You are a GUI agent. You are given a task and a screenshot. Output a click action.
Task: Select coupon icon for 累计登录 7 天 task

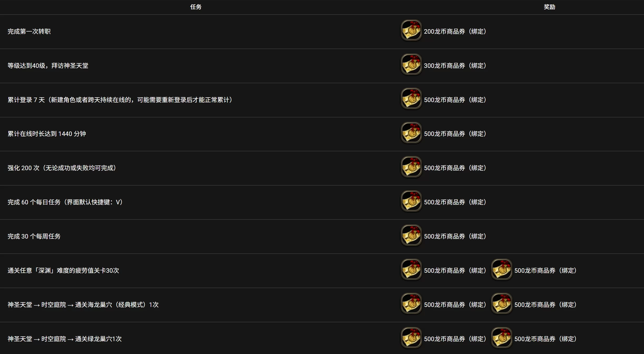pos(411,99)
